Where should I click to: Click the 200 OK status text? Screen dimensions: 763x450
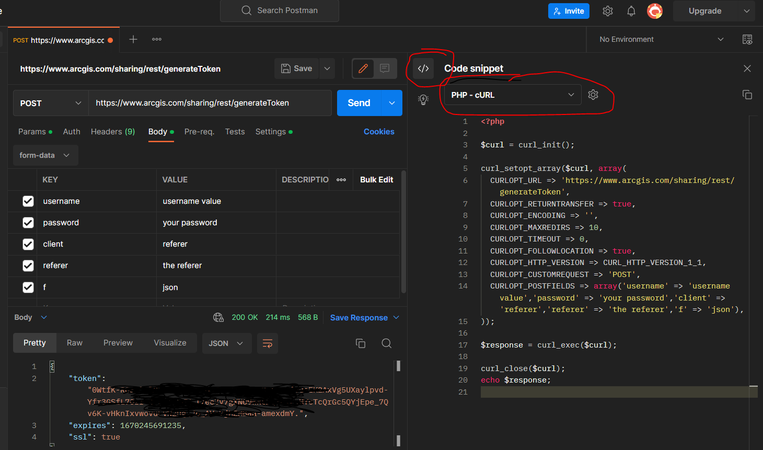click(244, 317)
